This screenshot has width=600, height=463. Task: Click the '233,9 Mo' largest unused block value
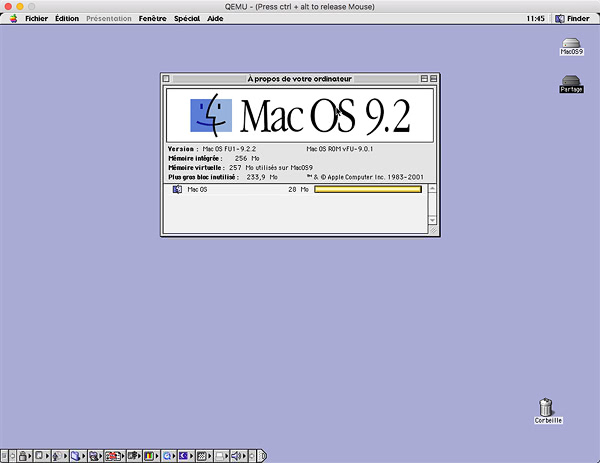[262, 177]
